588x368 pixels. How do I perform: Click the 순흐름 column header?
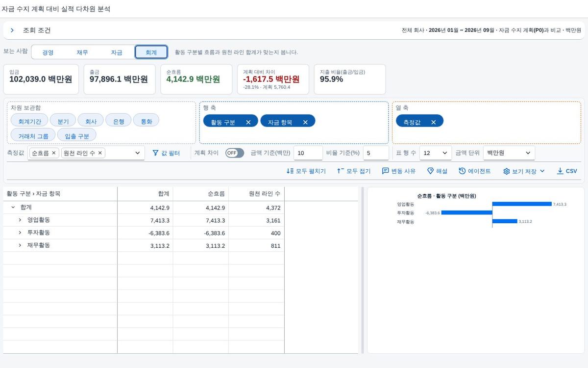(x=201, y=194)
